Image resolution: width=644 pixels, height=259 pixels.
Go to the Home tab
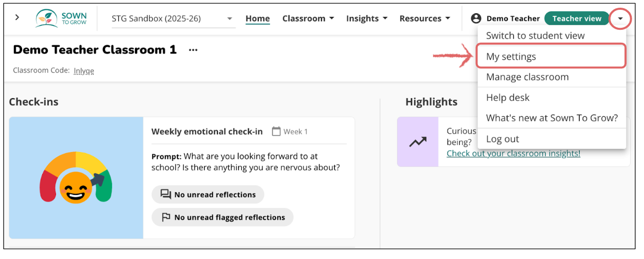[x=258, y=18]
